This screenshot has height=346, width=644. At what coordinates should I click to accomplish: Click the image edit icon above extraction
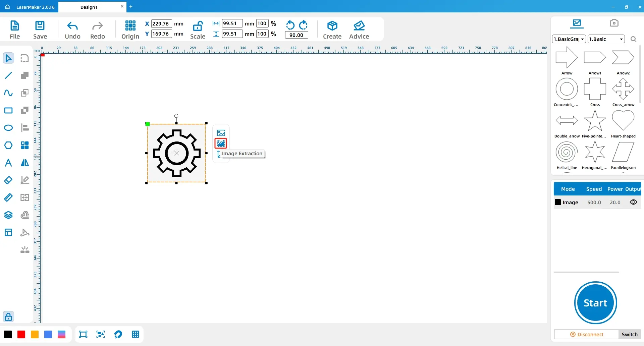pyautogui.click(x=221, y=133)
